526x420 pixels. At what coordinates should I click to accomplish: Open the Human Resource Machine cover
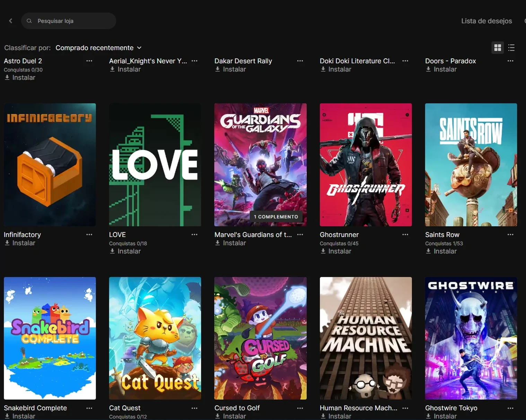(x=366, y=338)
